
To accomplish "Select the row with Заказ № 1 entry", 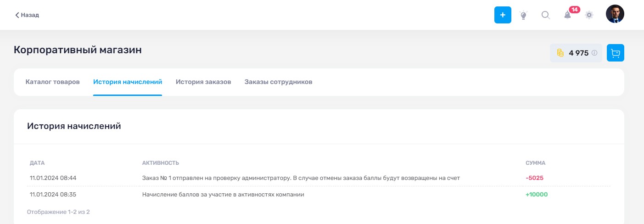I will [x=319, y=178].
